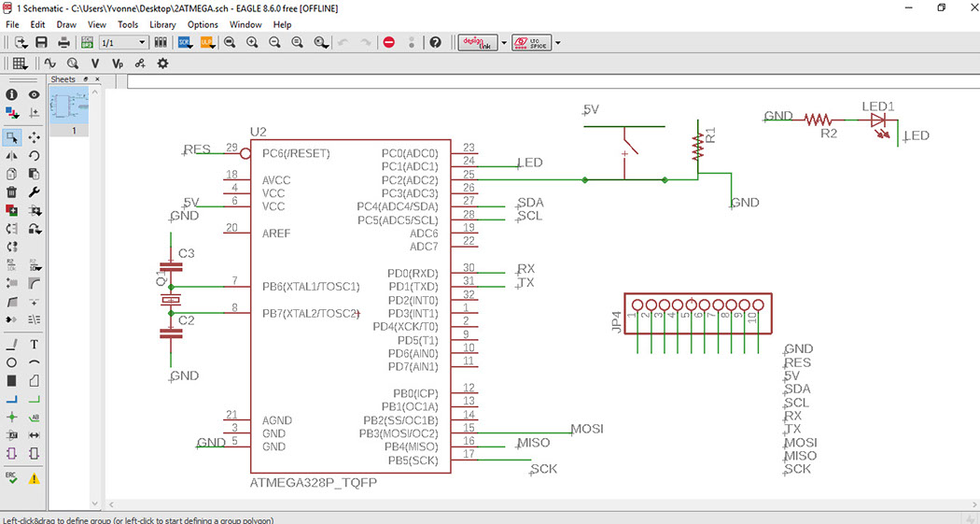
Task: Run the ERC check
Action: pos(11,478)
